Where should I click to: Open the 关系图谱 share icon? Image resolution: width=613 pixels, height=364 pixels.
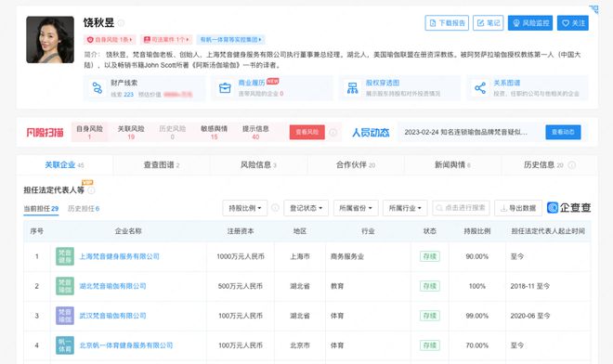[x=480, y=88]
